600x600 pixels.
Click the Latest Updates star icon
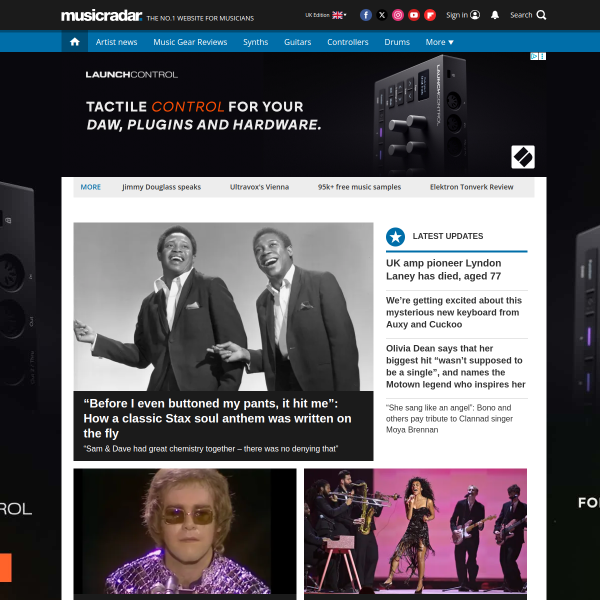click(395, 237)
